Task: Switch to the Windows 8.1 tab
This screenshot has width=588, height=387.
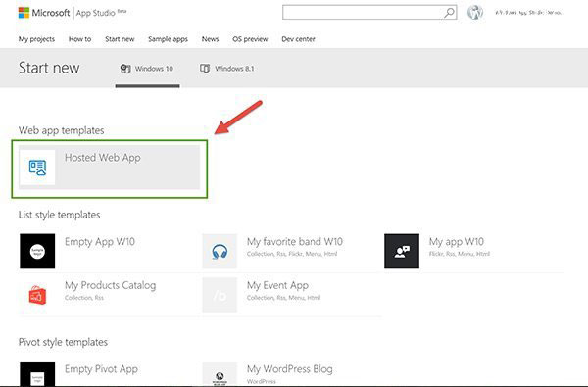Action: (x=227, y=69)
